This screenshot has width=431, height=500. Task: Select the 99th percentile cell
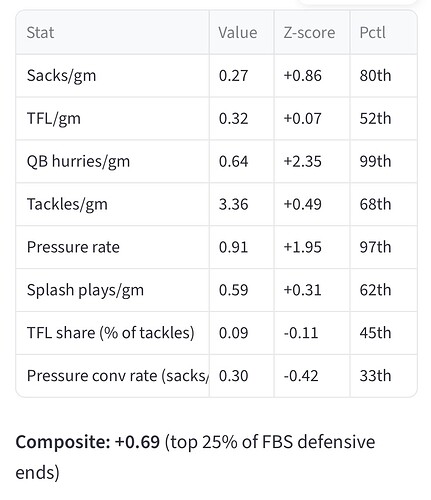click(383, 161)
